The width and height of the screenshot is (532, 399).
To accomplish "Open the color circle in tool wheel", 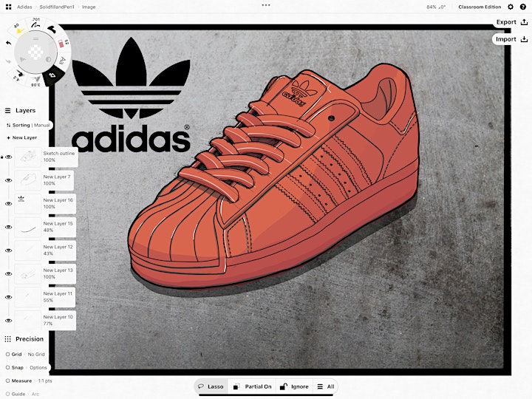I will pyautogui.click(x=35, y=52).
